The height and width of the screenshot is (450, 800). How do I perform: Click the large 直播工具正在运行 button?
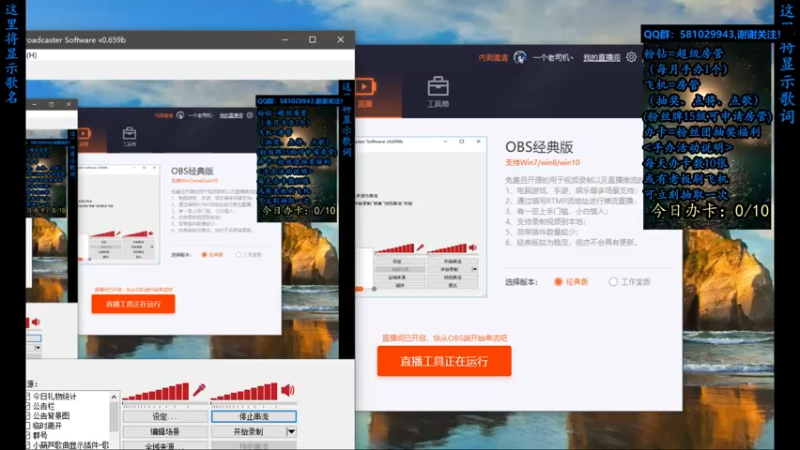click(444, 361)
